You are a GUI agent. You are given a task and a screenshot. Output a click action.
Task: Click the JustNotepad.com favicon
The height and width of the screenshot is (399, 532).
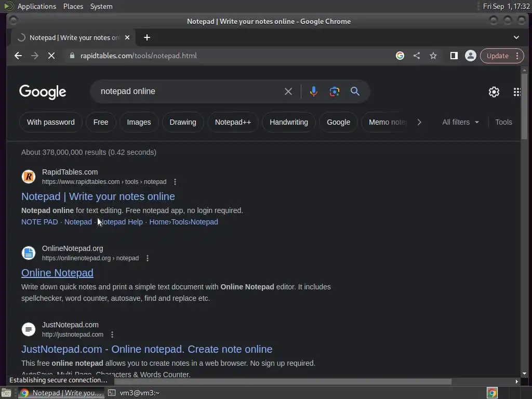point(29,329)
